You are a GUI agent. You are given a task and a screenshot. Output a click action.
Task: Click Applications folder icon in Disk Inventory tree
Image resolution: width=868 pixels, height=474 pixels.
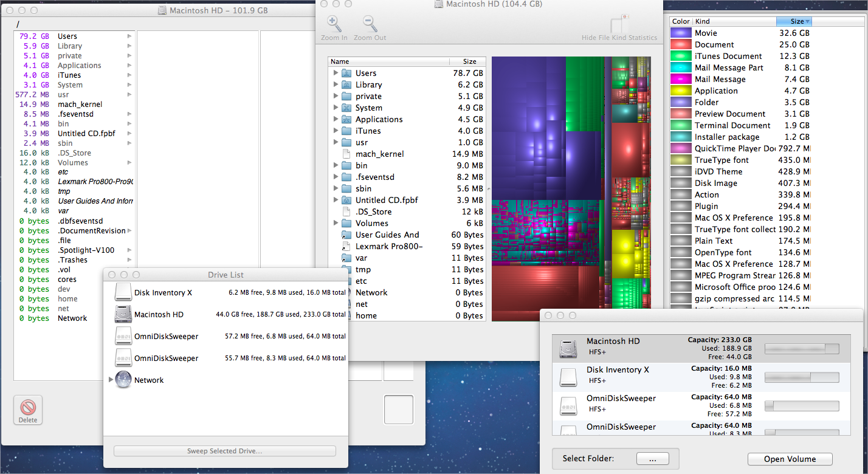click(346, 119)
